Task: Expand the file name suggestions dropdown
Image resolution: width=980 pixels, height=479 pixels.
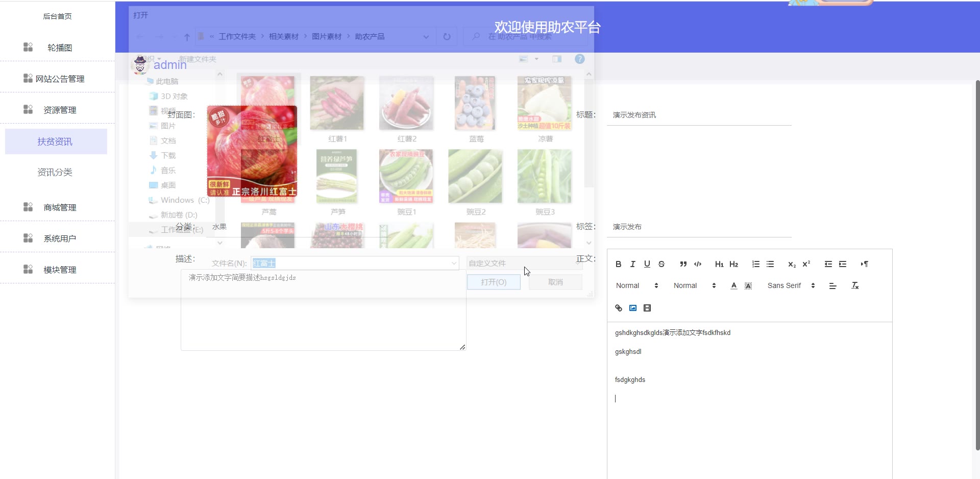Action: [454, 263]
